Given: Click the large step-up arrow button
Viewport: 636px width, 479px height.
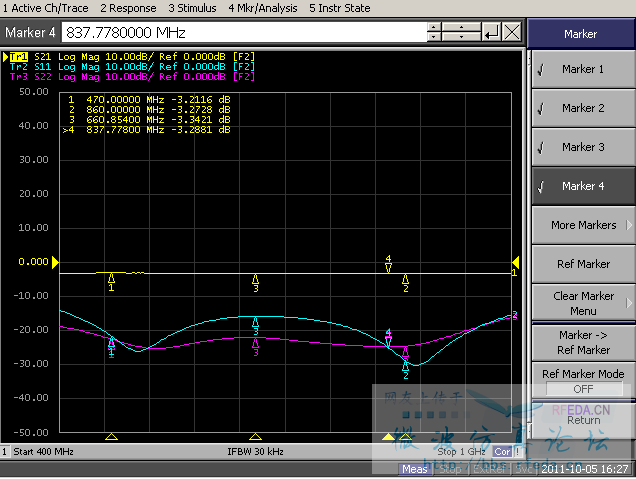Looking at the screenshot, I should pyautogui.click(x=461, y=28).
